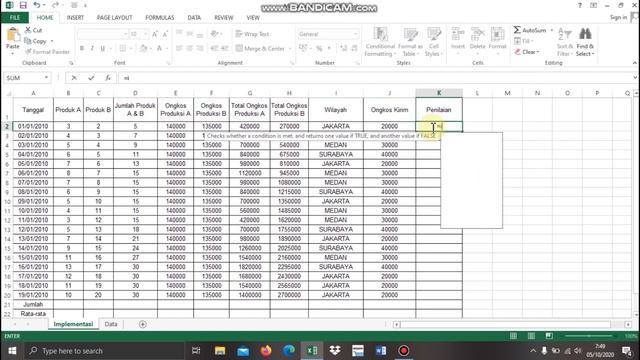The image size is (640, 360).
Task: Expand the Clipboard group dialog launcher
Action: [x=71, y=63]
